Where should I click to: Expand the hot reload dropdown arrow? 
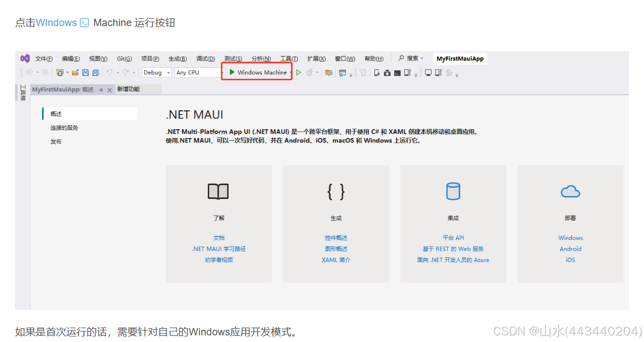pos(317,73)
